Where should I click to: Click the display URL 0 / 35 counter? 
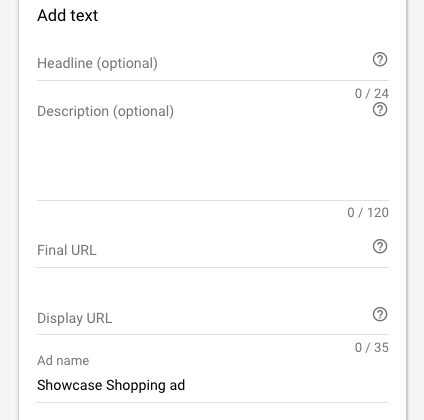click(x=372, y=348)
